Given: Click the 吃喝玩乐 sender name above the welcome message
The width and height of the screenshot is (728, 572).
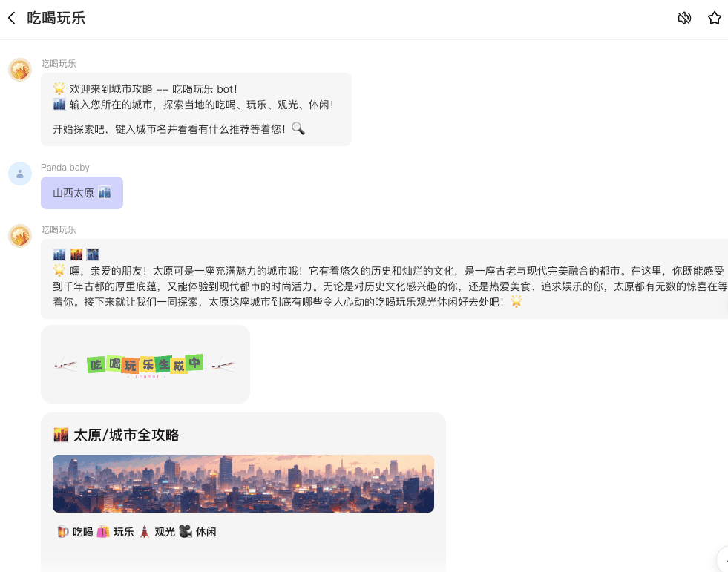Looking at the screenshot, I should click(x=59, y=64).
